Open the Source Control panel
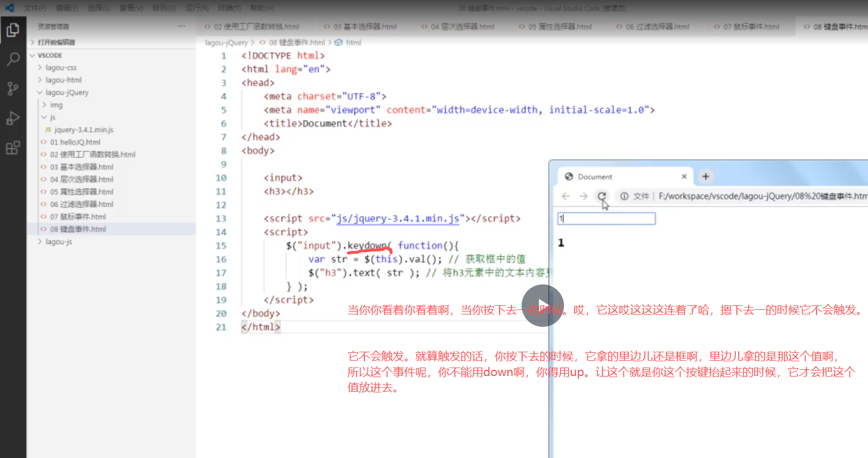 pos(14,88)
